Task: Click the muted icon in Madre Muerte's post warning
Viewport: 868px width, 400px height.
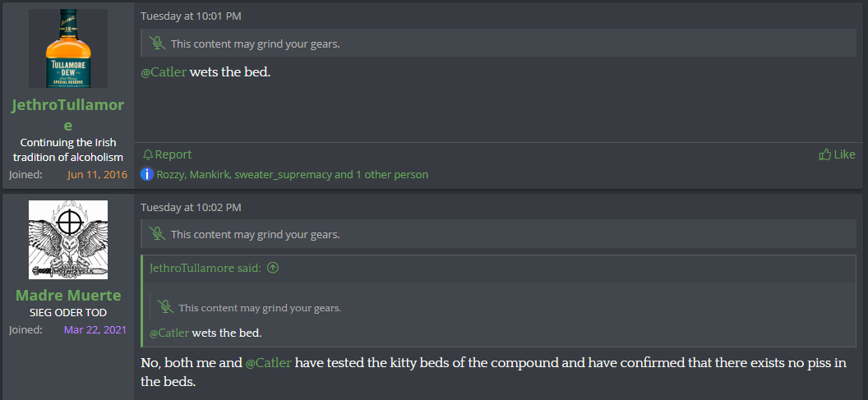Action: [157, 234]
